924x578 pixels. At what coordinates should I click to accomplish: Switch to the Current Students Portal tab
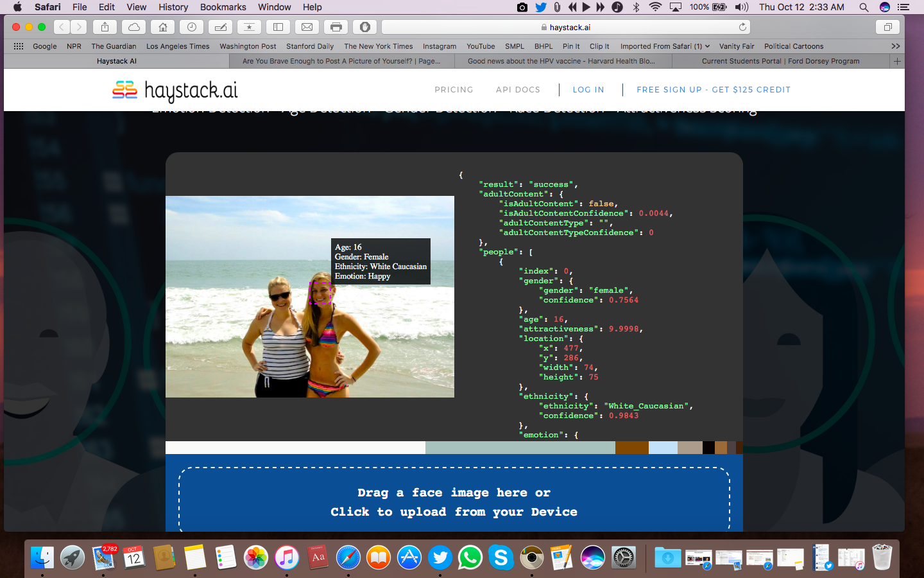780,61
